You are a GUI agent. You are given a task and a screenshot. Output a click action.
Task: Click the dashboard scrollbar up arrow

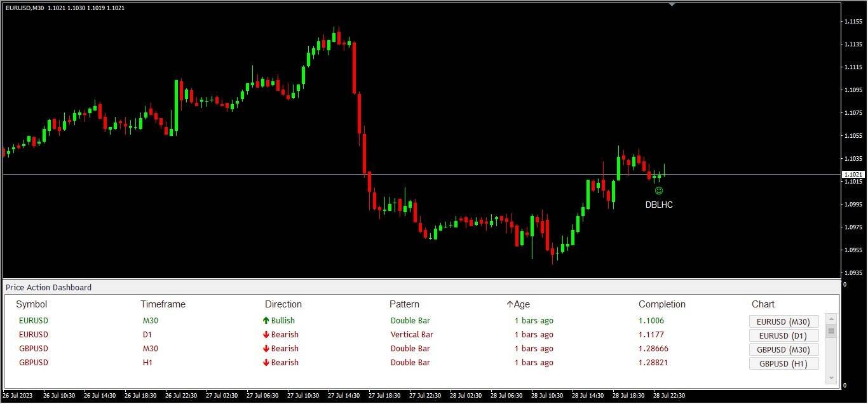pos(831,319)
